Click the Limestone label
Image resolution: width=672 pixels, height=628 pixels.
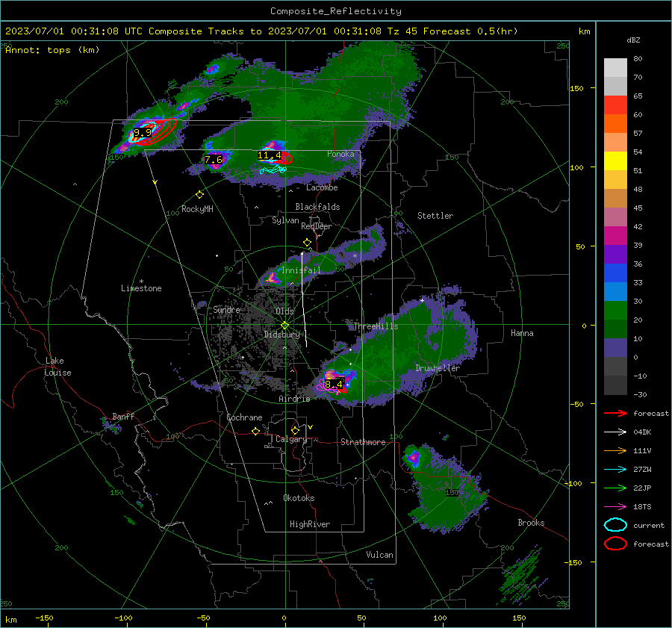(x=141, y=288)
